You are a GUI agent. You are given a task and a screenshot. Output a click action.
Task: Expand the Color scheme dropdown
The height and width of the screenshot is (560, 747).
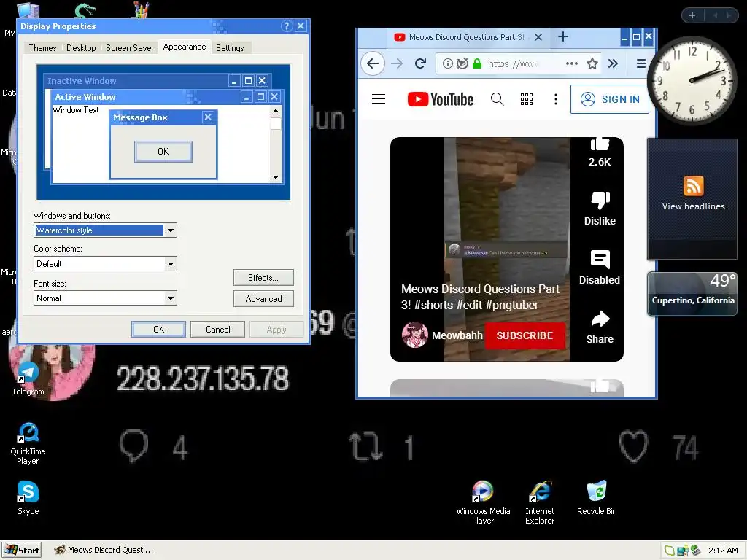coord(171,264)
